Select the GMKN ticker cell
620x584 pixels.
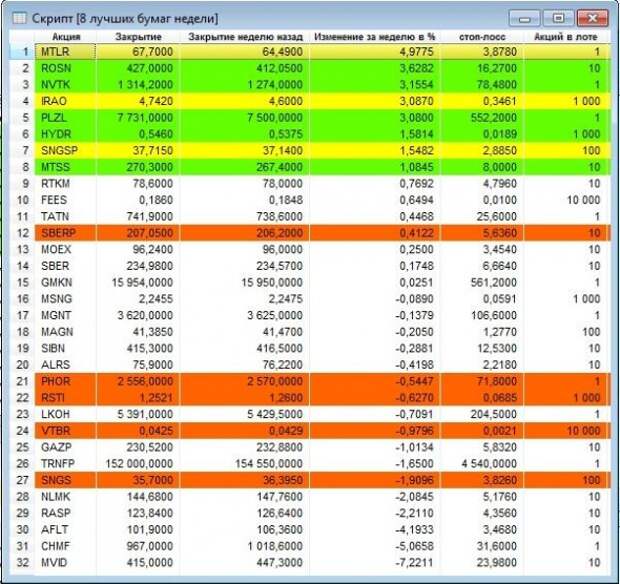[66, 282]
